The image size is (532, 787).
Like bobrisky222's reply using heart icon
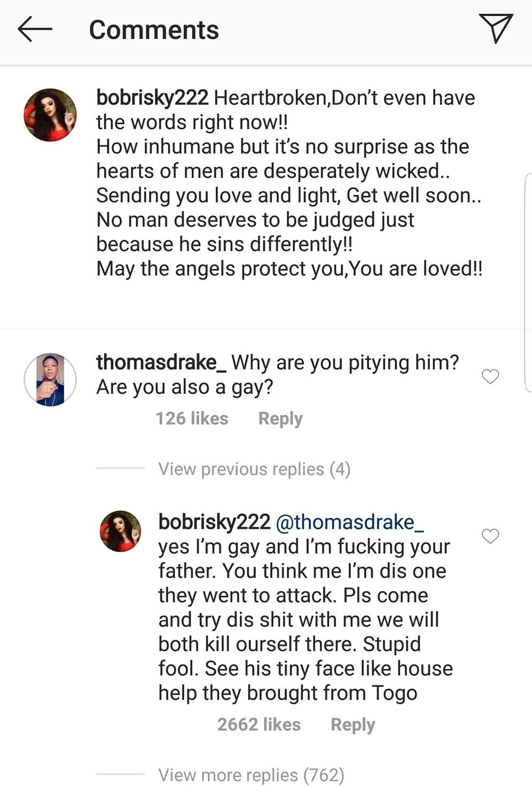coord(490,536)
